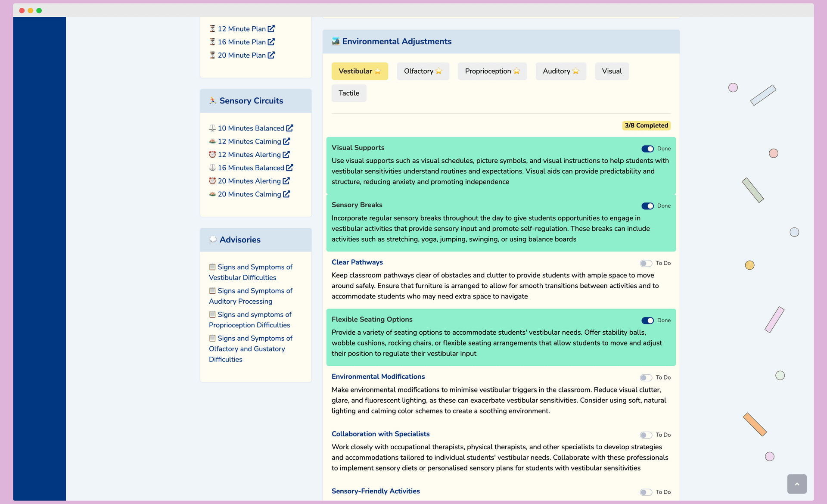
Task: Click external link icon for 20 Minutes Calming
Action: point(286,194)
